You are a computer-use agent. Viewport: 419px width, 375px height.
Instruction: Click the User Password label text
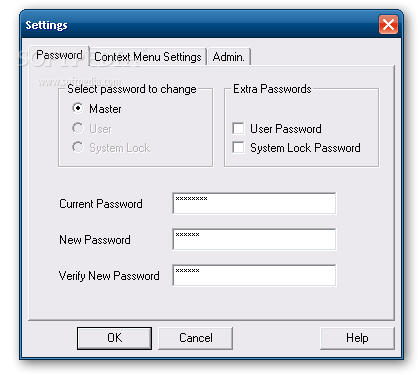click(x=286, y=129)
